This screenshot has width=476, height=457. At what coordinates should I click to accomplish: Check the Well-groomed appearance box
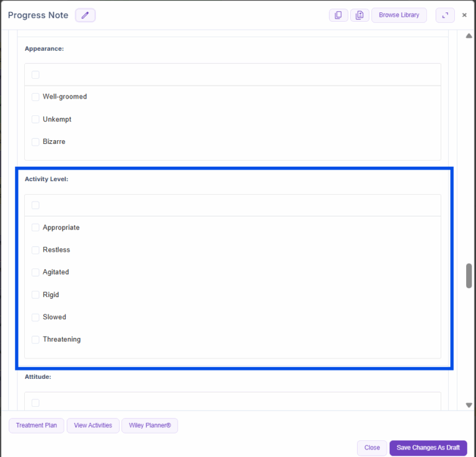pyautogui.click(x=35, y=97)
